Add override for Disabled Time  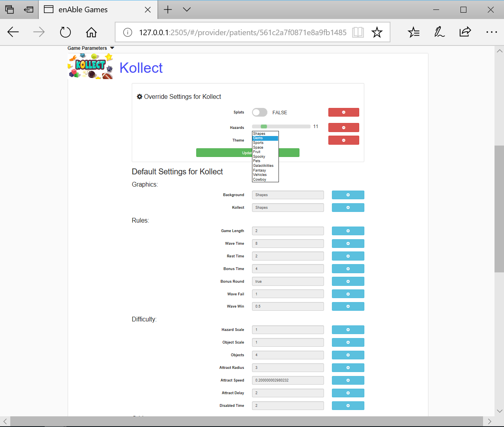[348, 406]
